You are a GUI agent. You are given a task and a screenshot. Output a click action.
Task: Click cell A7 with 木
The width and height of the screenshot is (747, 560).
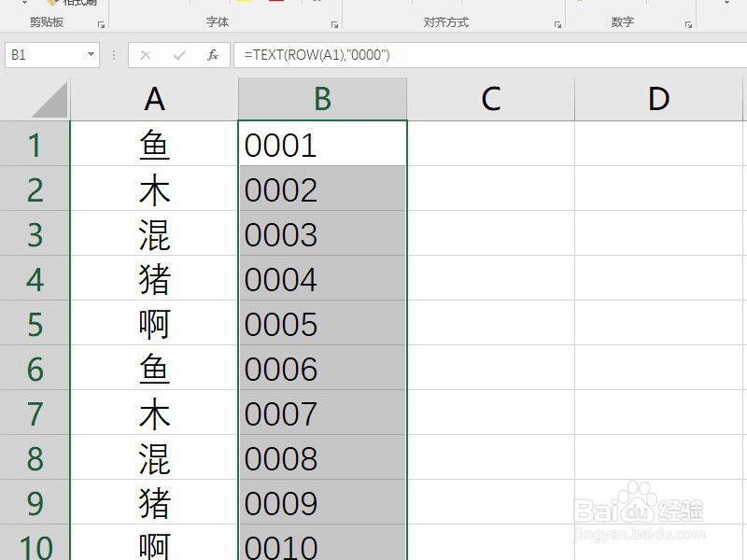[x=154, y=413]
